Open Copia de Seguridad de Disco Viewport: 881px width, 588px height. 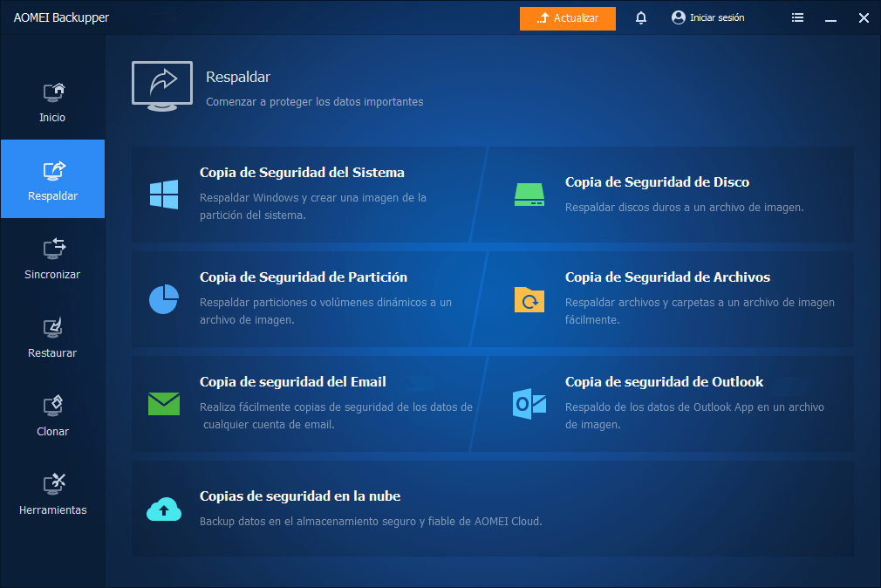pos(657,182)
